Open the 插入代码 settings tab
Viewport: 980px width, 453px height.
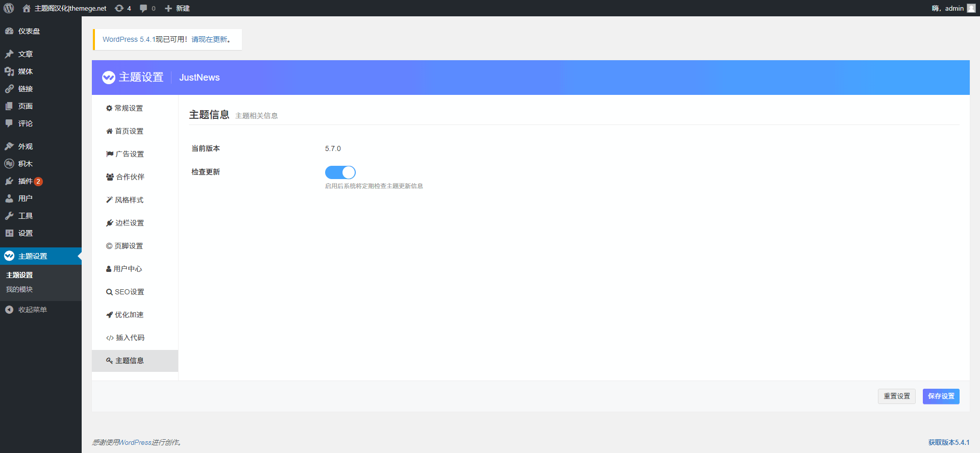click(x=135, y=338)
